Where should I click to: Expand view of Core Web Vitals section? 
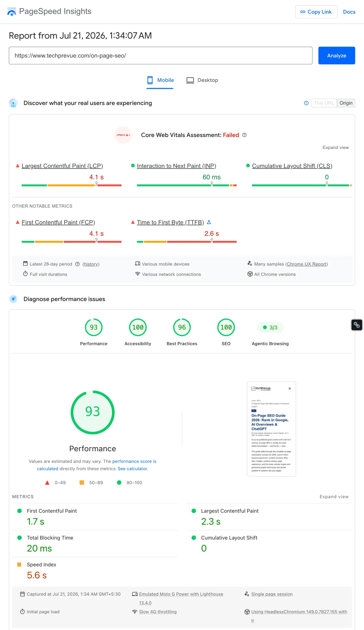pyautogui.click(x=335, y=147)
